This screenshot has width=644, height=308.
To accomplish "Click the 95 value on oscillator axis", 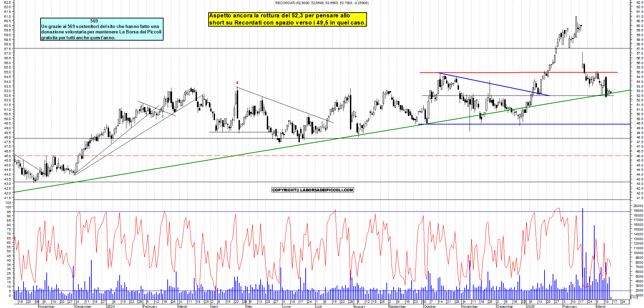I will coord(9,211).
